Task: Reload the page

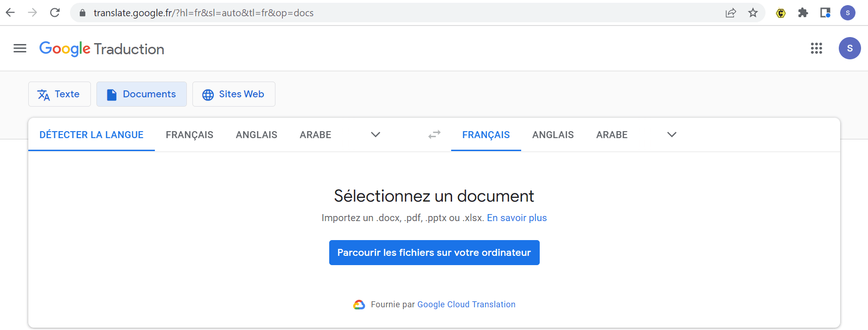Action: (55, 13)
